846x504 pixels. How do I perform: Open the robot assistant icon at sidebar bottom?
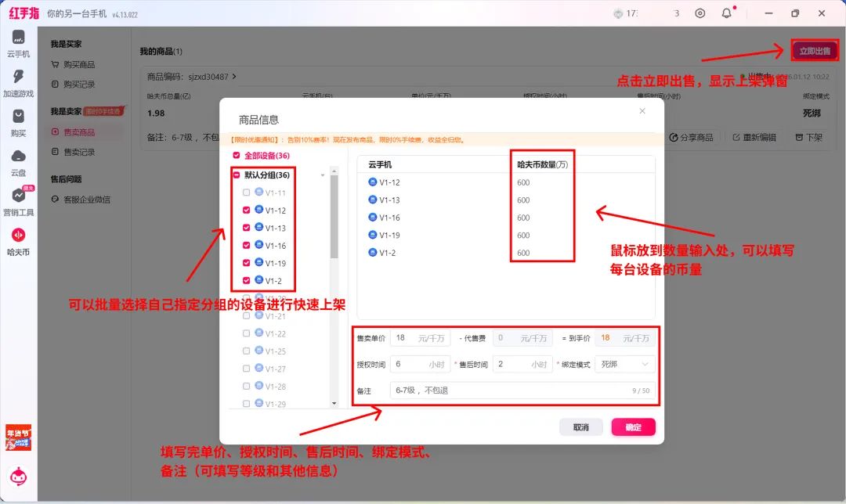tap(18, 477)
